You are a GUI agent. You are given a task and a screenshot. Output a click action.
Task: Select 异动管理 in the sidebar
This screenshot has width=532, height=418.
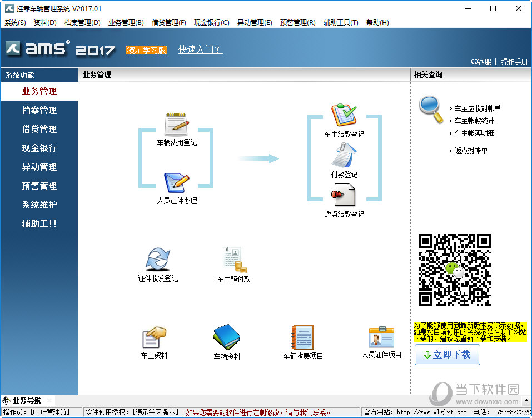pos(39,167)
